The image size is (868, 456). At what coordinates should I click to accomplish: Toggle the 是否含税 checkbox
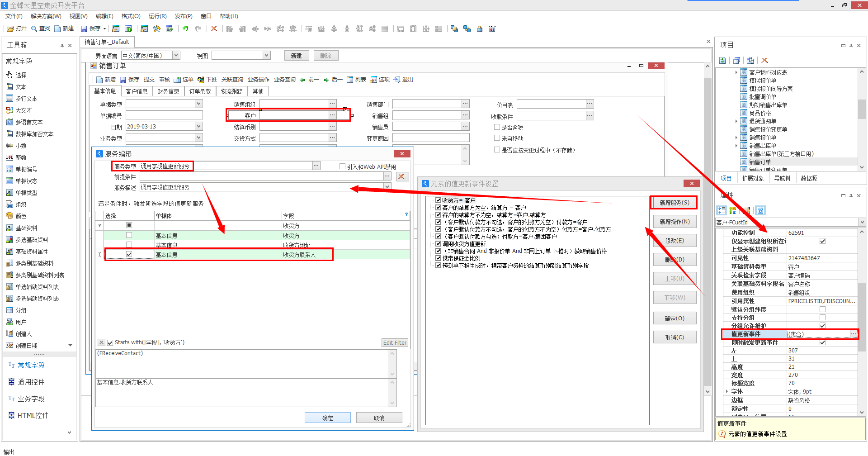(x=497, y=127)
